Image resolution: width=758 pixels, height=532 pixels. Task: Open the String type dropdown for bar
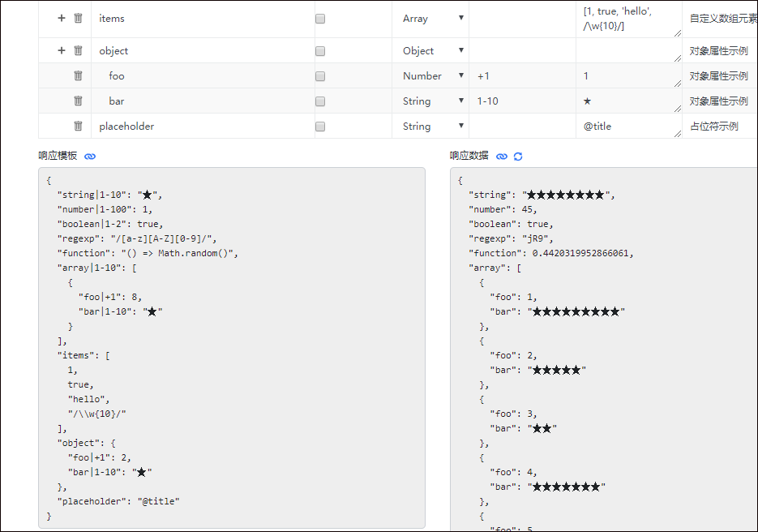(432, 101)
